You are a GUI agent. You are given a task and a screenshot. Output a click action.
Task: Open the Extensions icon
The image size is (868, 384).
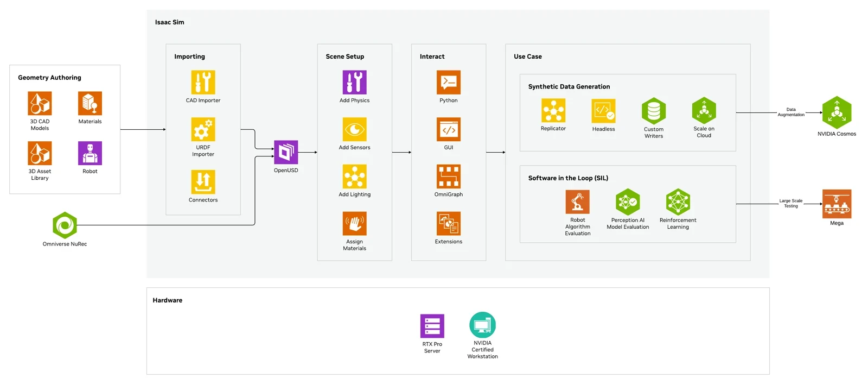coord(449,223)
